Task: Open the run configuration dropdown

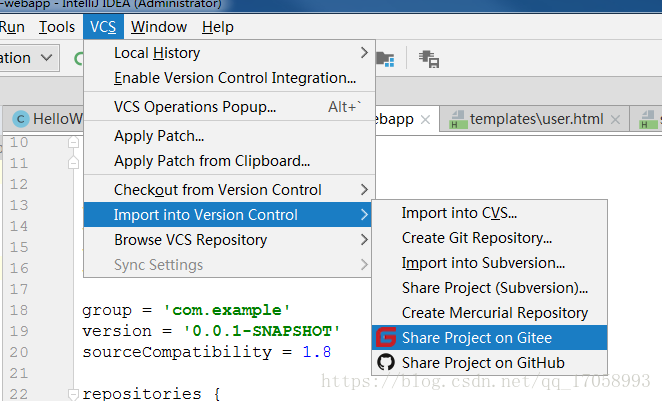Action: point(29,58)
